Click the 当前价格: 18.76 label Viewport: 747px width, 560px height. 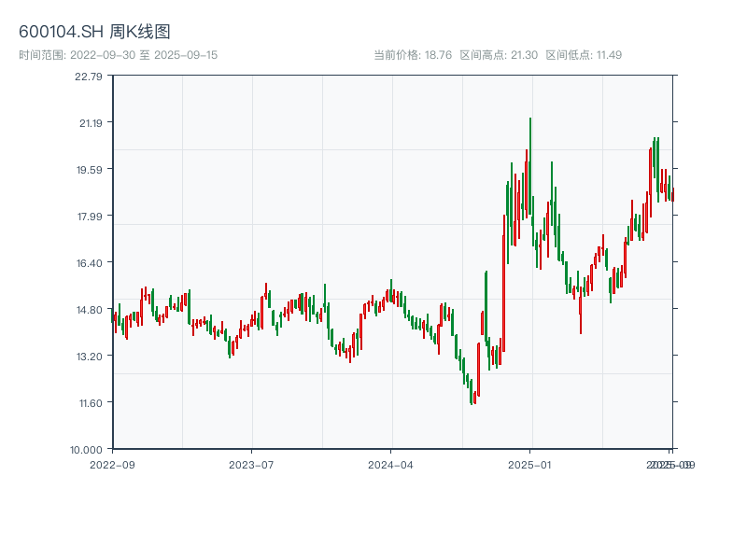413,55
